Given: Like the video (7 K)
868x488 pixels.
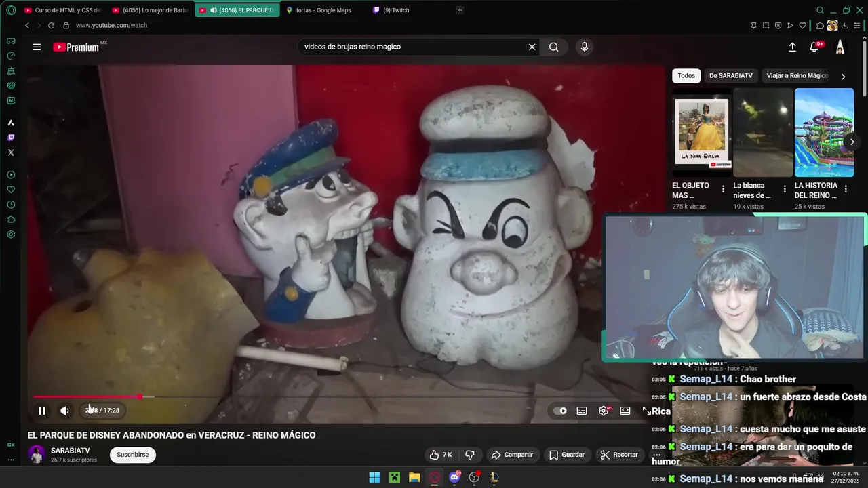Looking at the screenshot, I should point(441,455).
